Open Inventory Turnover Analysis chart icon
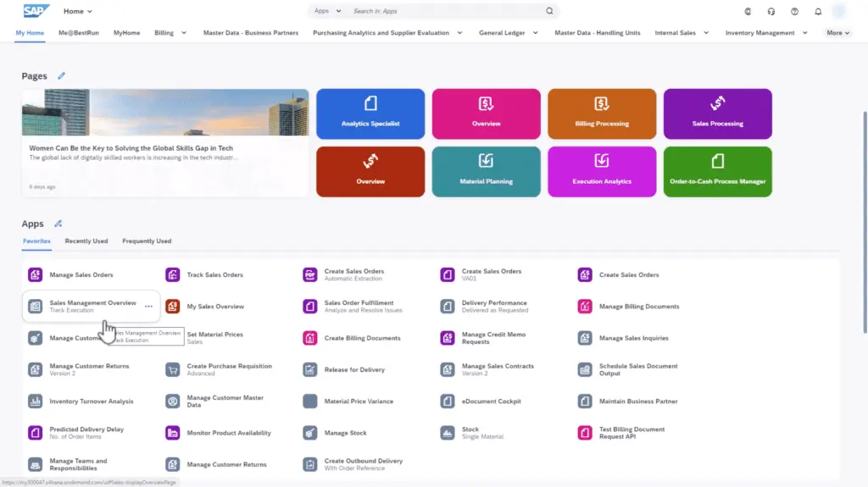Viewport: 868px width, 487px height. pos(35,401)
